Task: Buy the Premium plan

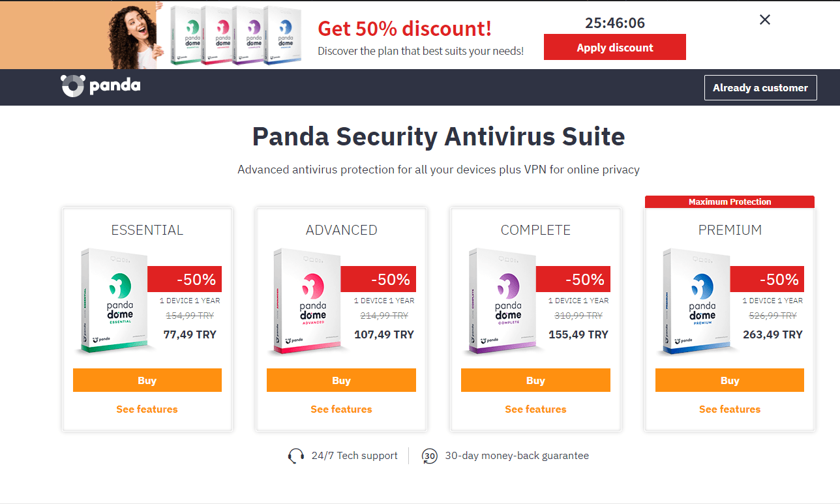Action: [730, 380]
